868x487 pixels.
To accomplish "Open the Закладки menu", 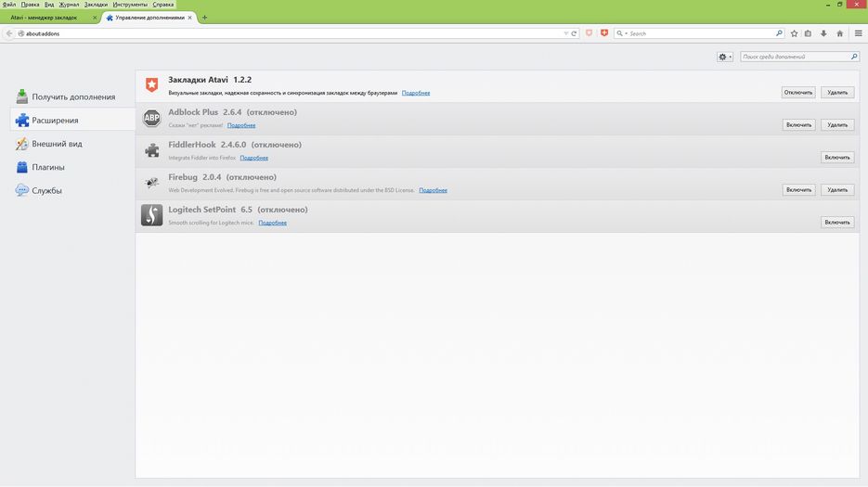I will pyautogui.click(x=96, y=5).
